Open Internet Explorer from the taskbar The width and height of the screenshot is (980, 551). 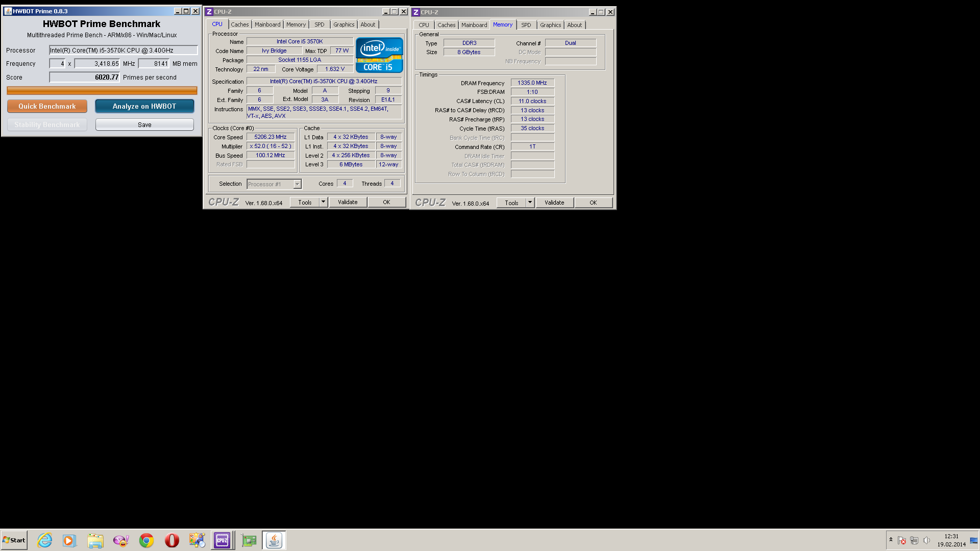coord(45,540)
